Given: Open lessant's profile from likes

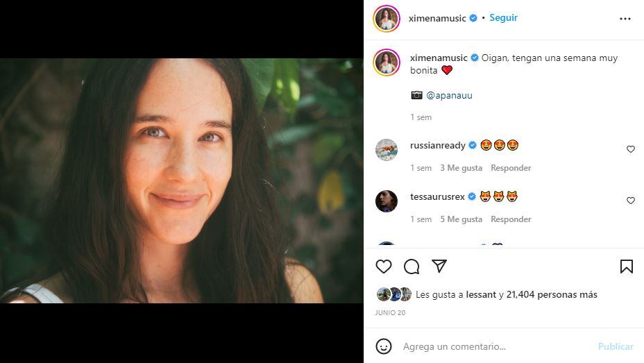Looking at the screenshot, I should click(x=482, y=294).
